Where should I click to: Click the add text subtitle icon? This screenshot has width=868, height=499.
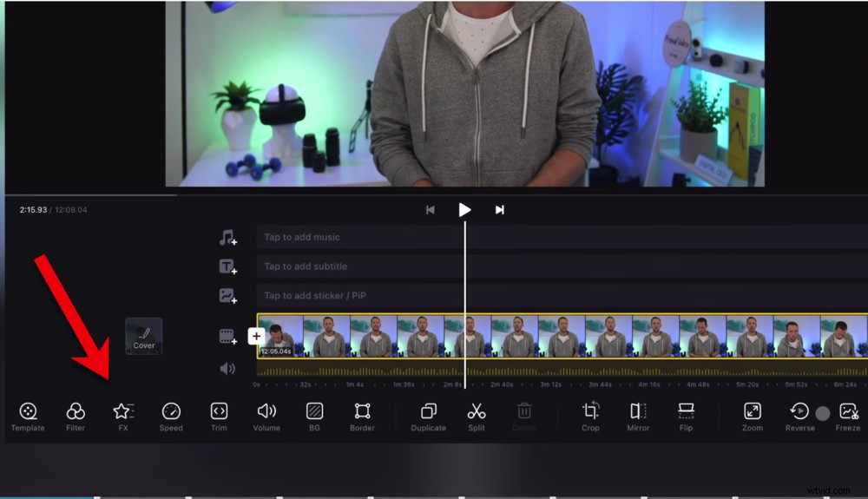pos(227,266)
